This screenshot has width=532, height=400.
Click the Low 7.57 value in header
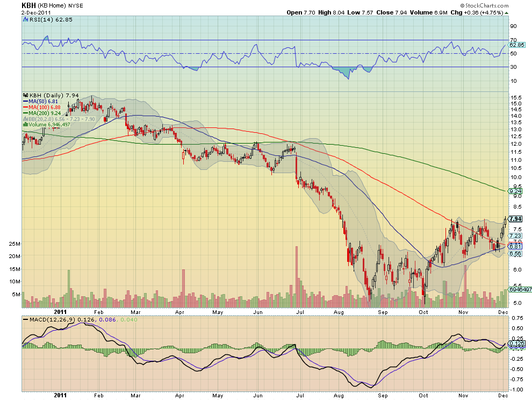pyautogui.click(x=360, y=12)
